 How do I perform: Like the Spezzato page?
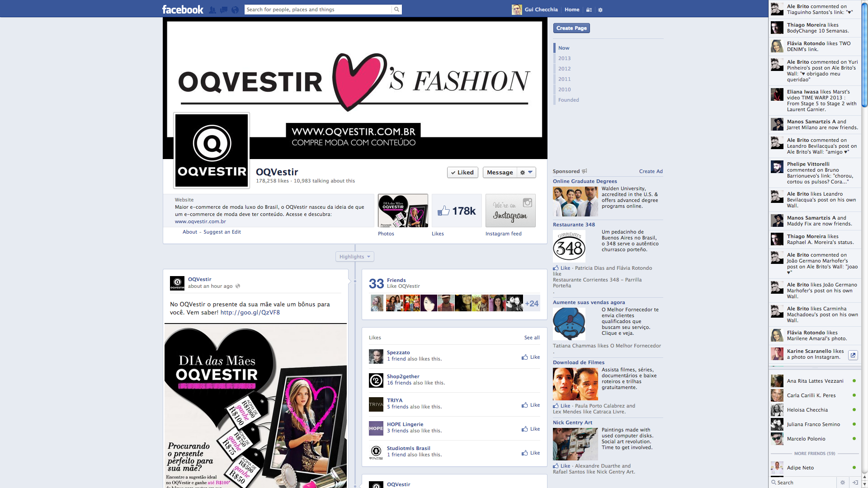coord(531,357)
